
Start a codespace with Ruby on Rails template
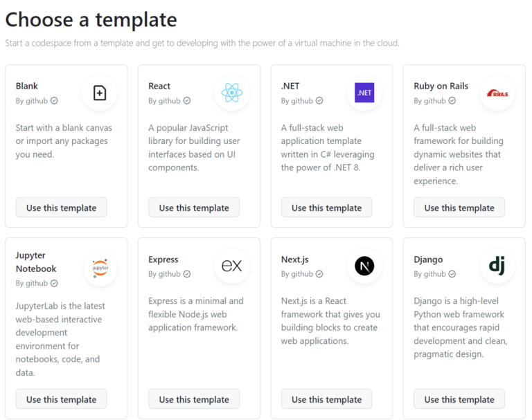coord(459,208)
